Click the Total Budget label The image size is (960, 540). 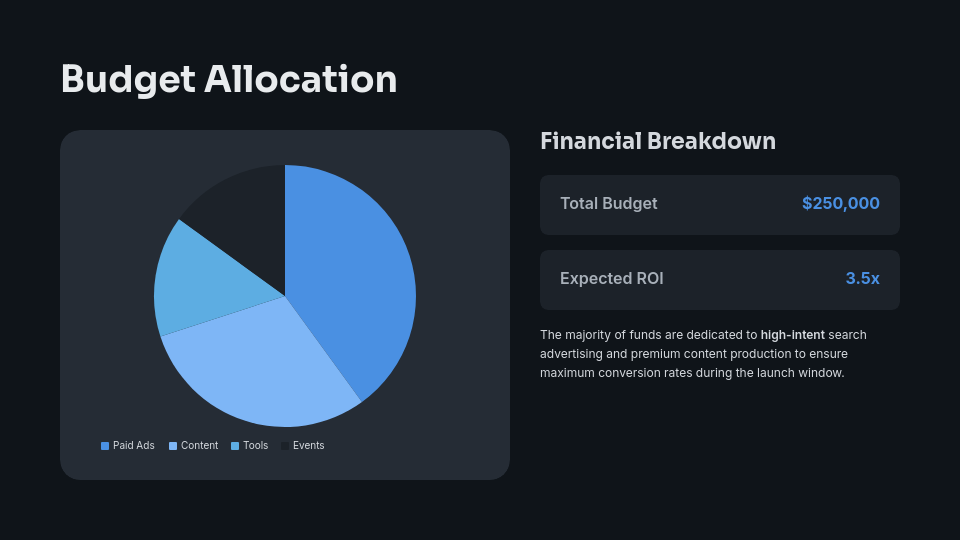tap(609, 204)
